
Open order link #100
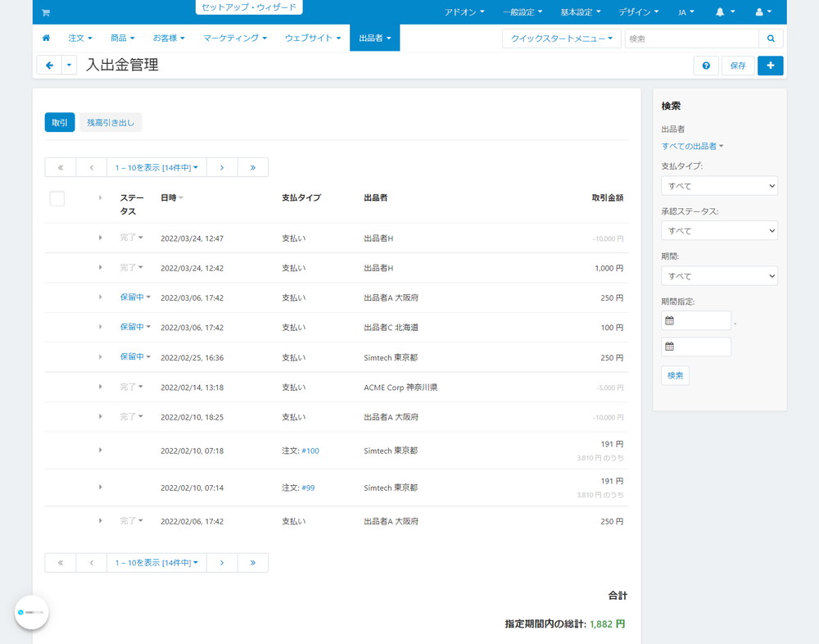point(310,451)
